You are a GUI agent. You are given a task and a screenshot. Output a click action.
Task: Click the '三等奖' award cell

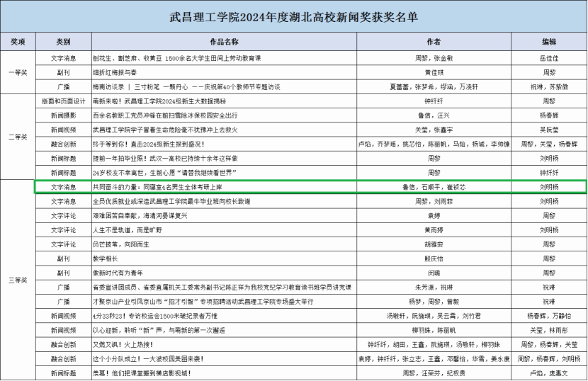click(18, 280)
